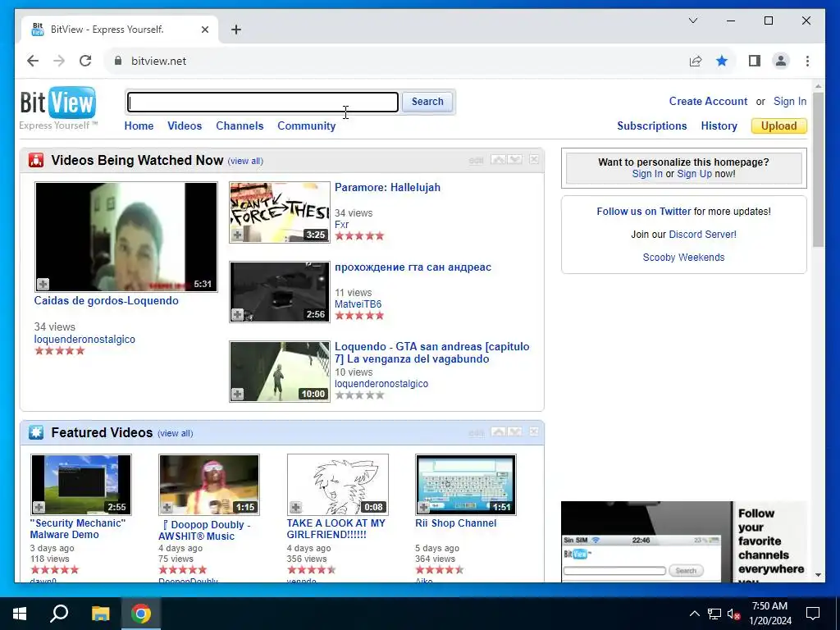View all Featured Videos

[176, 433]
